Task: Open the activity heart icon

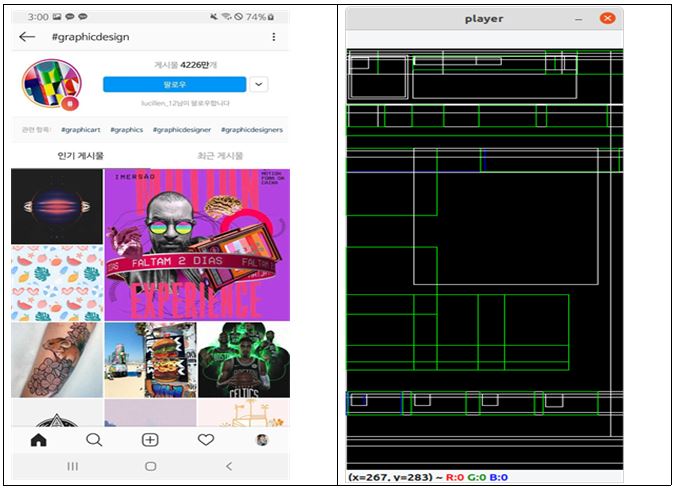Action: pos(206,439)
